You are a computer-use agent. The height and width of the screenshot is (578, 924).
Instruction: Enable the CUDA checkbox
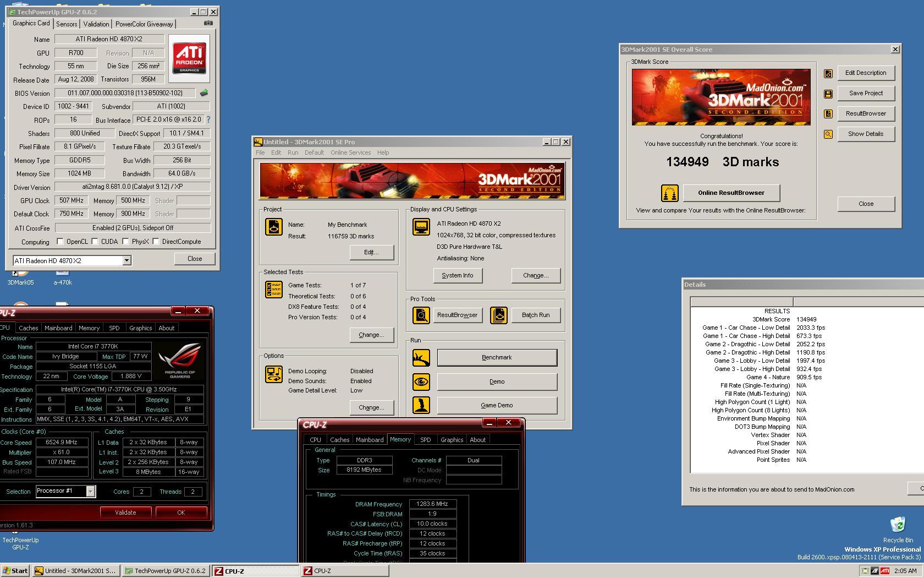(x=95, y=242)
